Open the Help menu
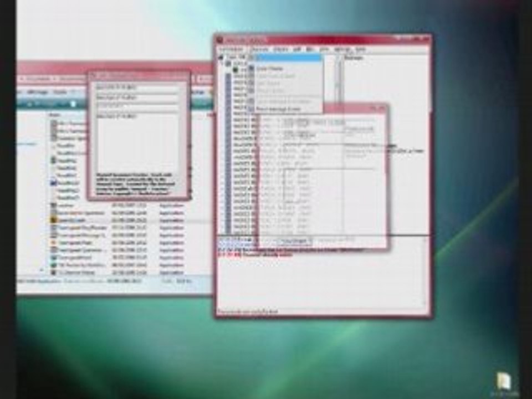This screenshot has height=399, width=532. [x=360, y=49]
